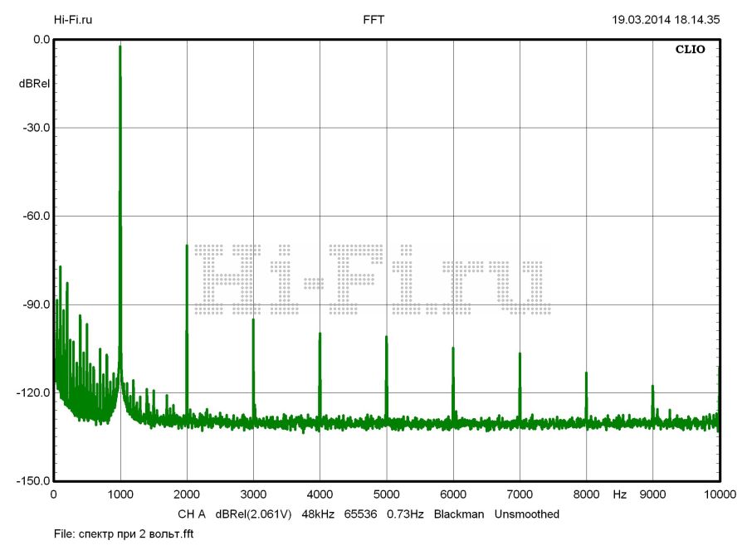Click the dBRel y-axis unit label
Screen dimensions: 747x560
pyautogui.click(x=34, y=84)
